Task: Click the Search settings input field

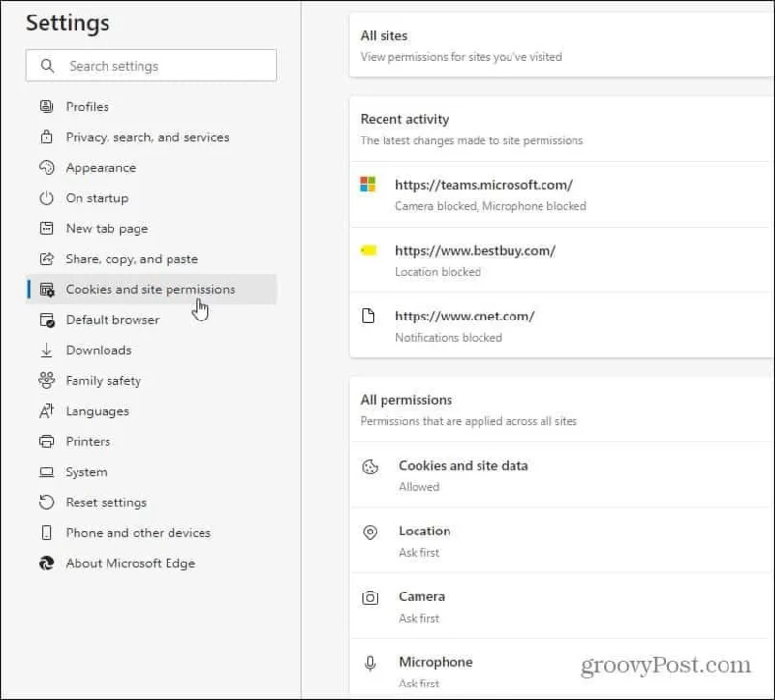Action: click(x=151, y=65)
